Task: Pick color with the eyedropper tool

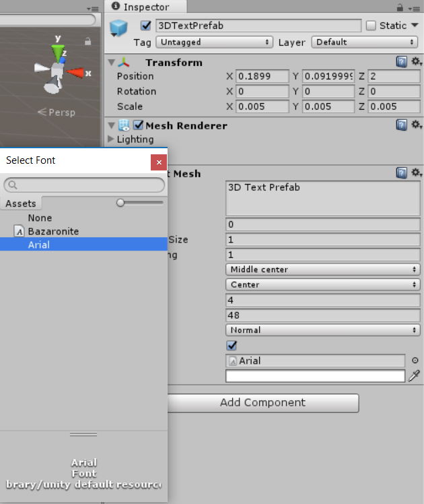Action: tap(414, 375)
